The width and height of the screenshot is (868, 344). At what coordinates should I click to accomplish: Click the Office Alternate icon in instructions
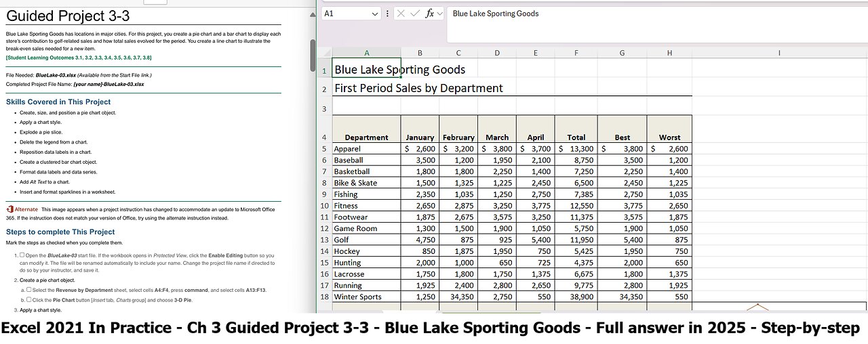click(9, 209)
